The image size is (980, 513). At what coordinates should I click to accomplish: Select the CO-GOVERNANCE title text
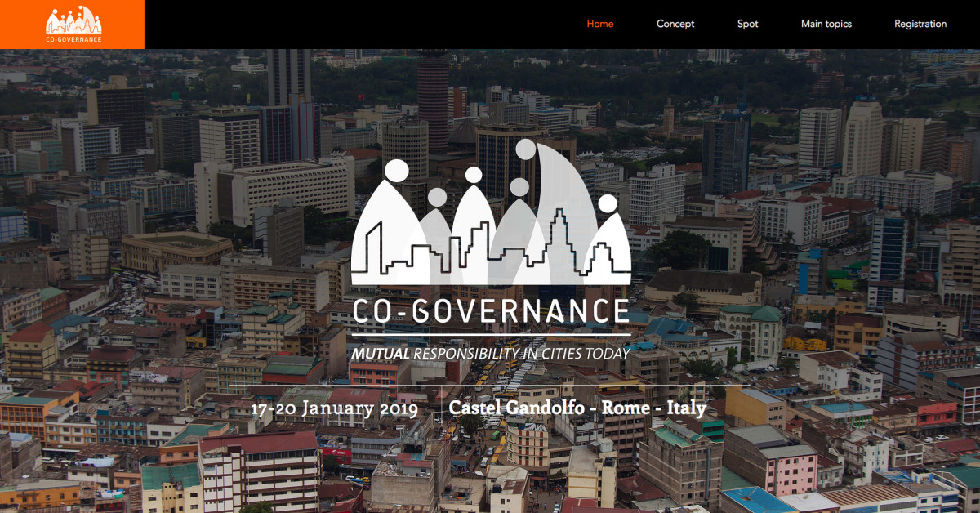click(x=491, y=312)
